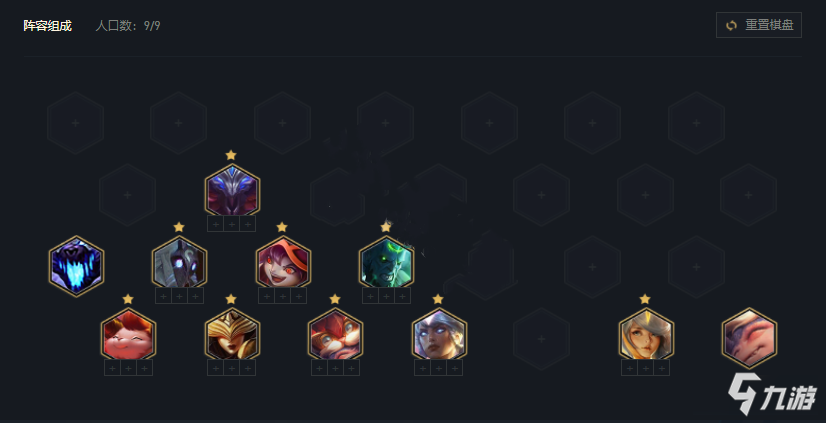Select the blue ghost champion on left edge
Screen dimensions: 826x423
coord(76,266)
